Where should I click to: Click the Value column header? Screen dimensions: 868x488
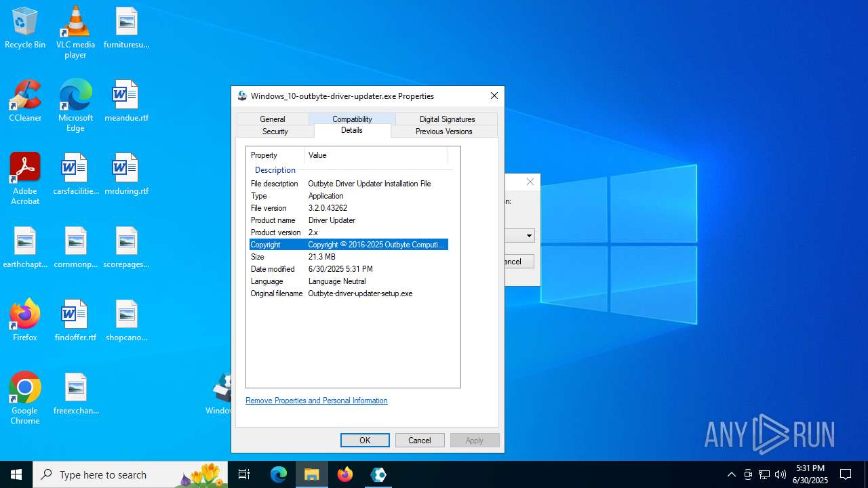tap(376, 155)
